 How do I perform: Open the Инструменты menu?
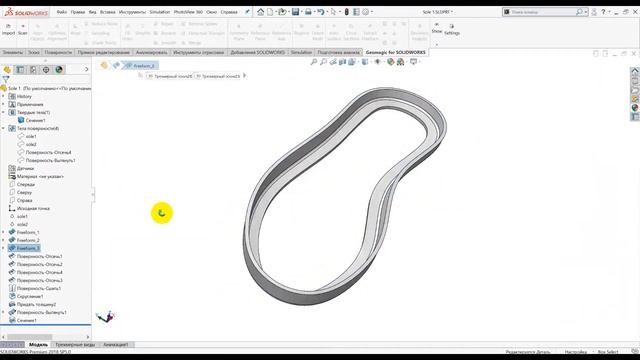click(x=132, y=12)
